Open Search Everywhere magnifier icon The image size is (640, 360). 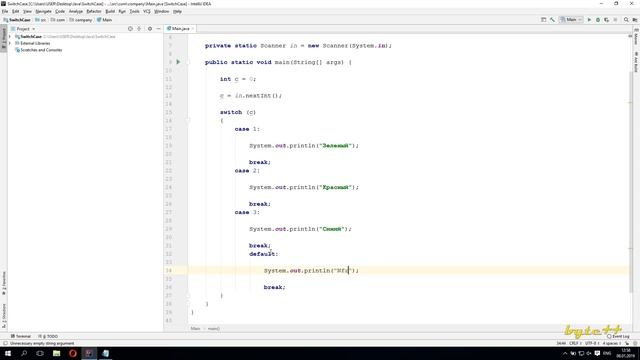click(x=626, y=20)
